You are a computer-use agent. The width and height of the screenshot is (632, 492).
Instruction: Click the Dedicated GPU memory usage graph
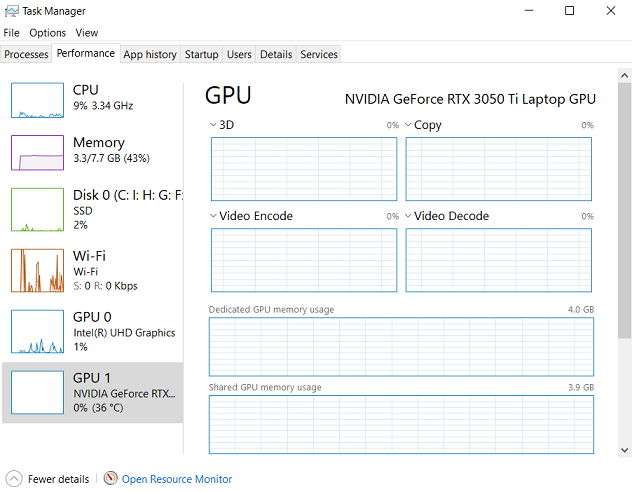[x=400, y=346]
